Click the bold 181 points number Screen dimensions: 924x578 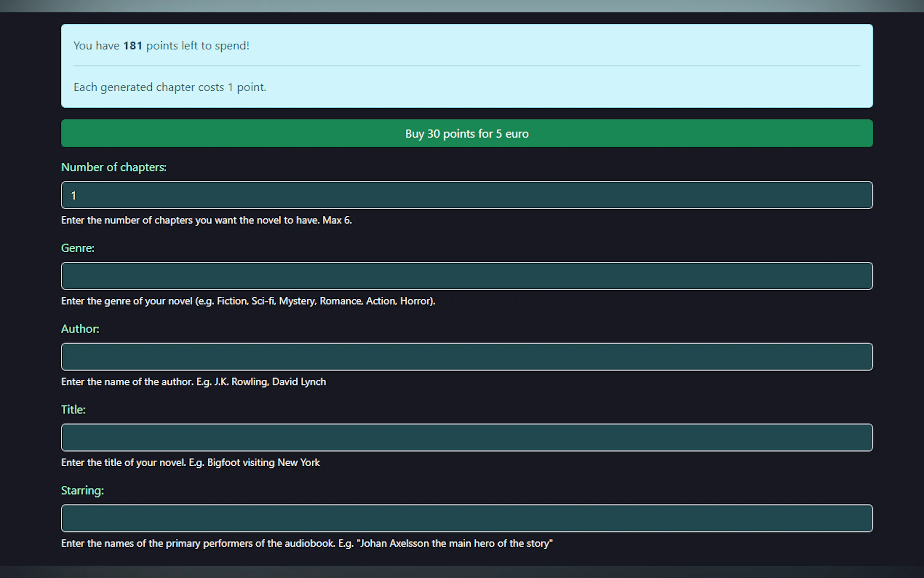tap(132, 46)
